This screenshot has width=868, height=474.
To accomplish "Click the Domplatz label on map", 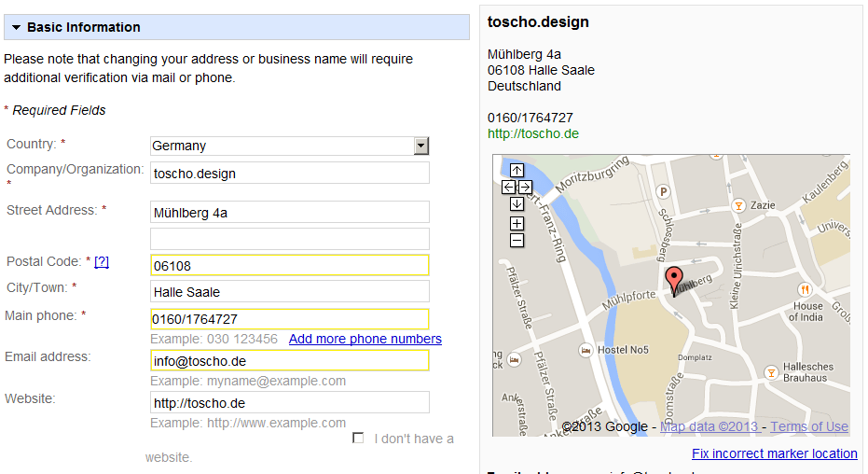I will (x=695, y=357).
